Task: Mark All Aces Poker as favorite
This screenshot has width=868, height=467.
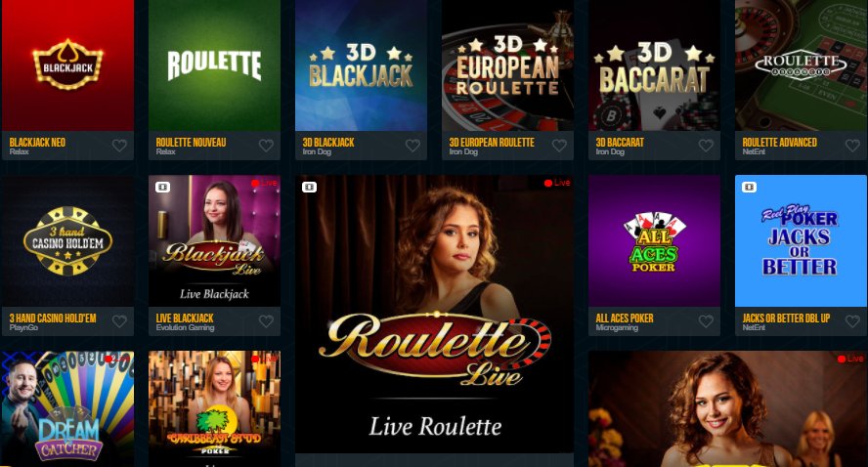Action: [706, 321]
